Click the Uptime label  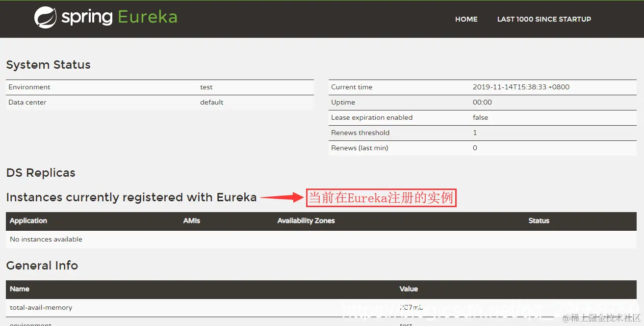click(x=343, y=102)
